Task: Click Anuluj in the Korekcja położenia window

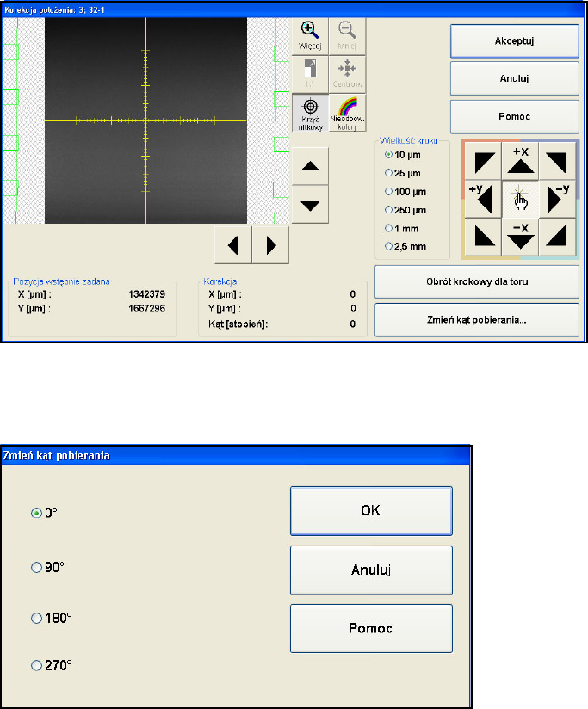Action: (x=514, y=78)
